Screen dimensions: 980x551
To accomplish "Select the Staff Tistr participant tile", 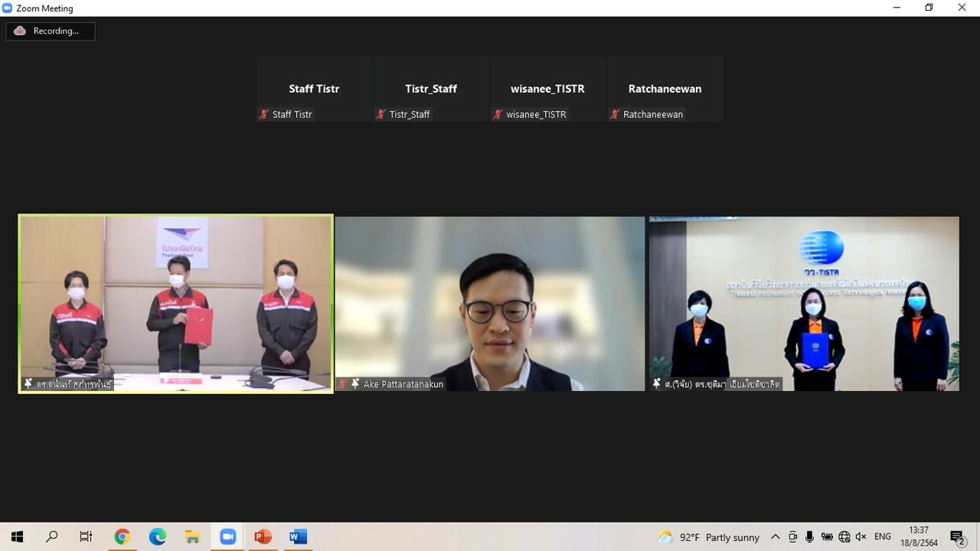I will tap(314, 89).
